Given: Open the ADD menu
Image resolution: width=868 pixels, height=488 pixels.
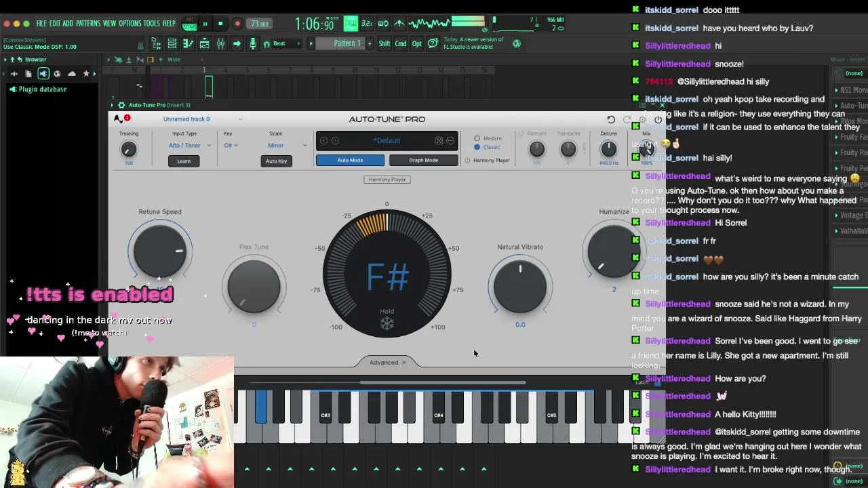Looking at the screenshot, I should (x=68, y=24).
